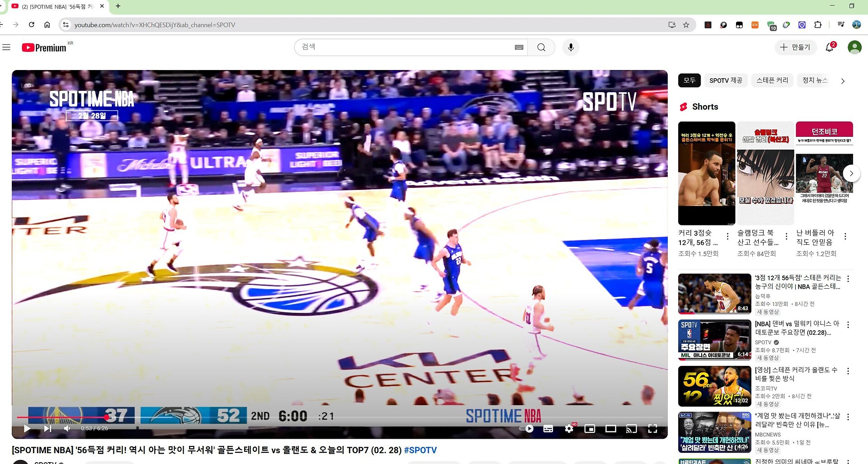Select the 스테픈 커리 filter chip

[772, 80]
